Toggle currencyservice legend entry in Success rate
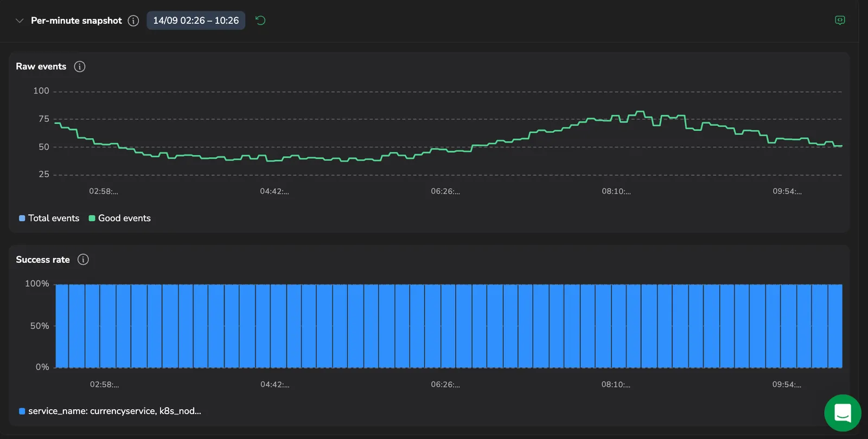This screenshot has height=439, width=868. pyautogui.click(x=110, y=411)
